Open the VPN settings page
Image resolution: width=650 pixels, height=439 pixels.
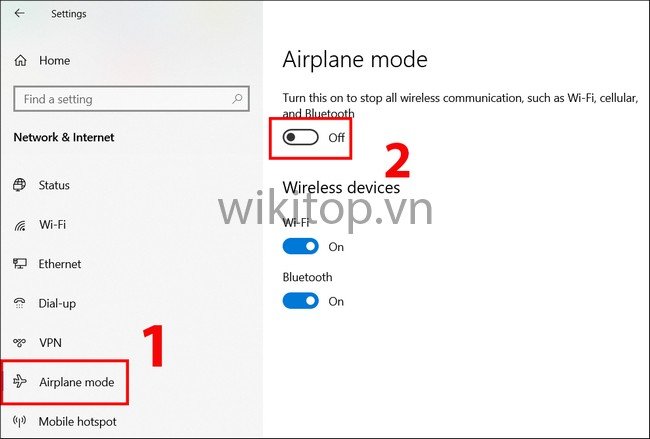[x=50, y=343]
